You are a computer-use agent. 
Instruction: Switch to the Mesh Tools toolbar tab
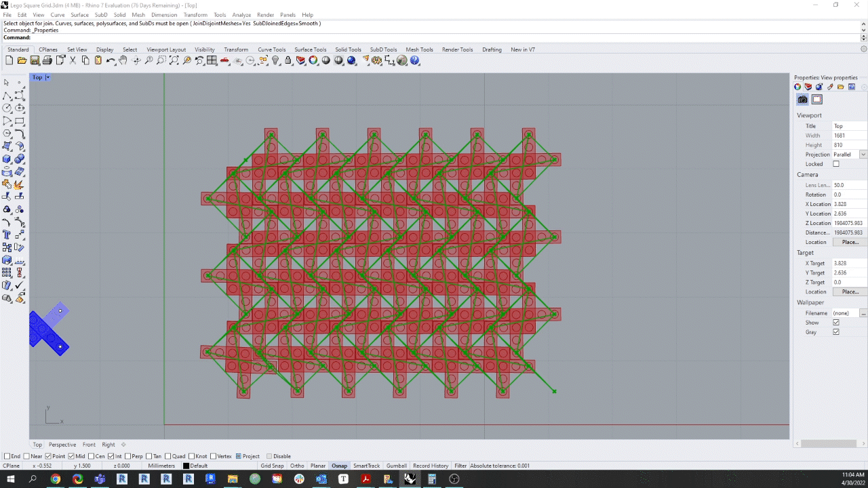pyautogui.click(x=419, y=49)
